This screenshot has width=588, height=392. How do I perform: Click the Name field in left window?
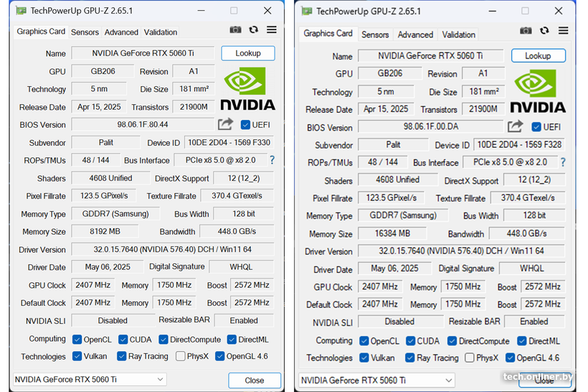(x=143, y=53)
